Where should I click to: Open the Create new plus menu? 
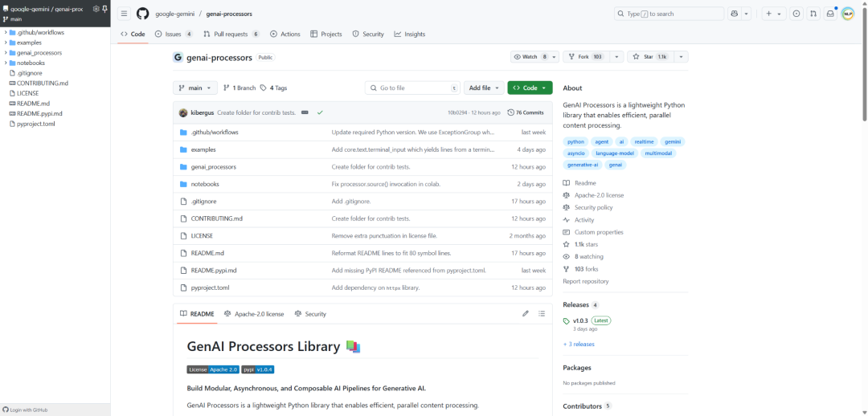click(x=774, y=14)
